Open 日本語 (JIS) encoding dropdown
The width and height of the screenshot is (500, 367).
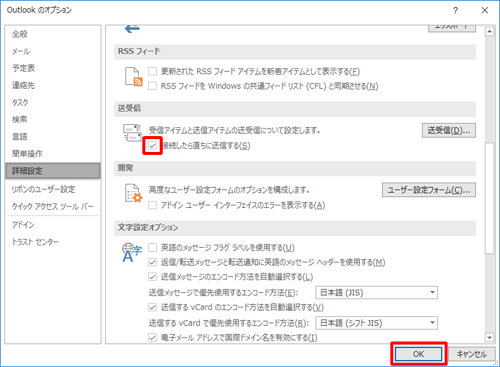pyautogui.click(x=376, y=293)
